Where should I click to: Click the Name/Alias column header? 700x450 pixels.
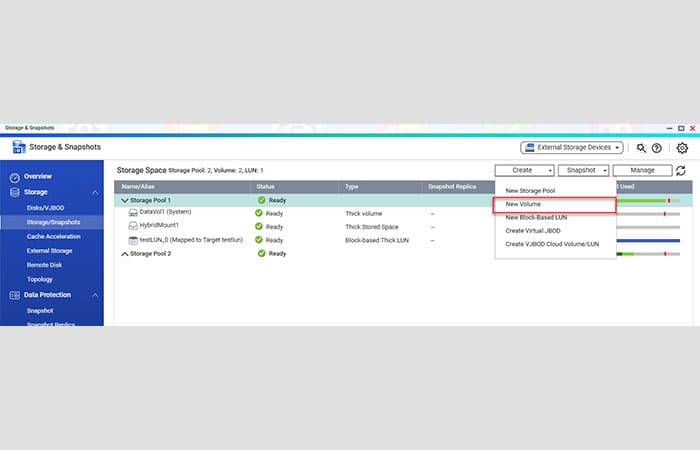[140, 186]
